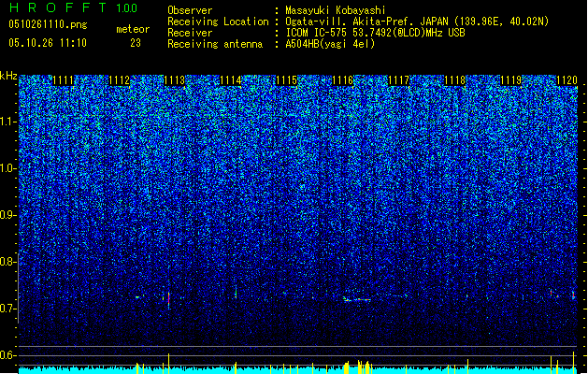Click the 1113 time marker

[x=175, y=80]
